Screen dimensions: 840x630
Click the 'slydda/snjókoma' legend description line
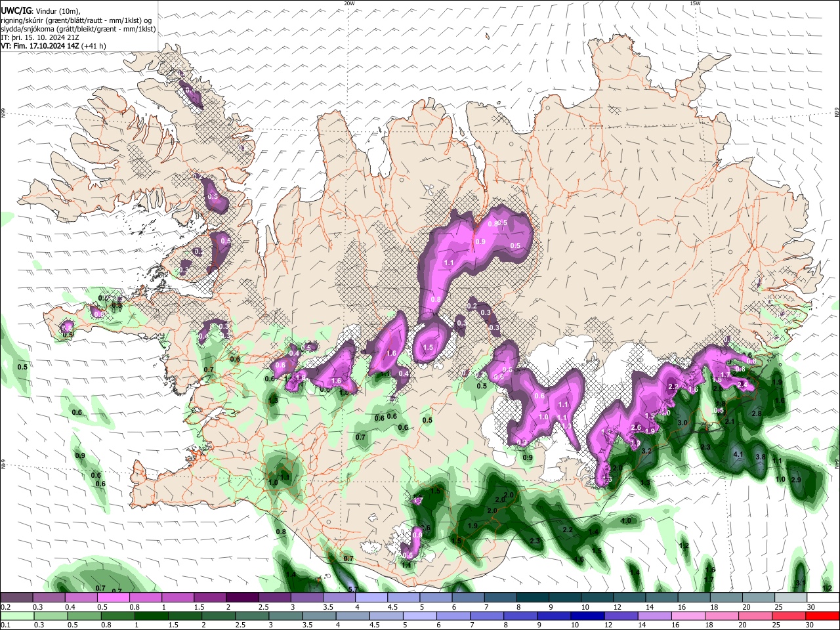tap(78, 29)
